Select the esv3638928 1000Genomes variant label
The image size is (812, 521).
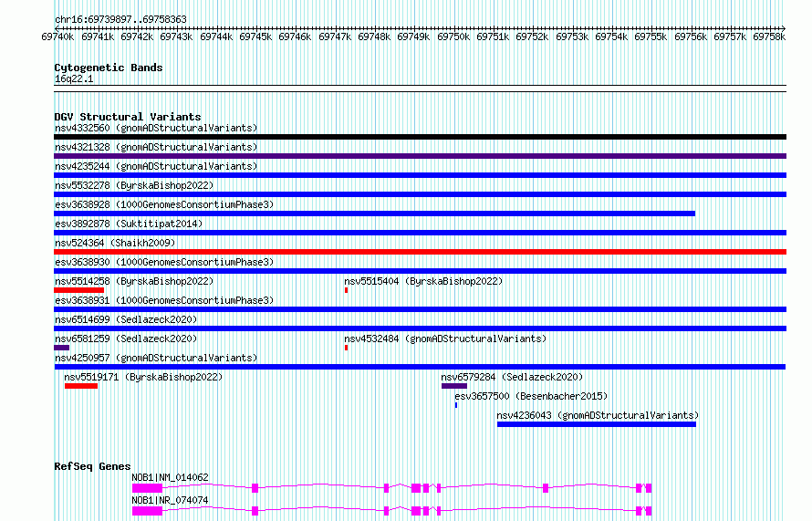point(164,204)
